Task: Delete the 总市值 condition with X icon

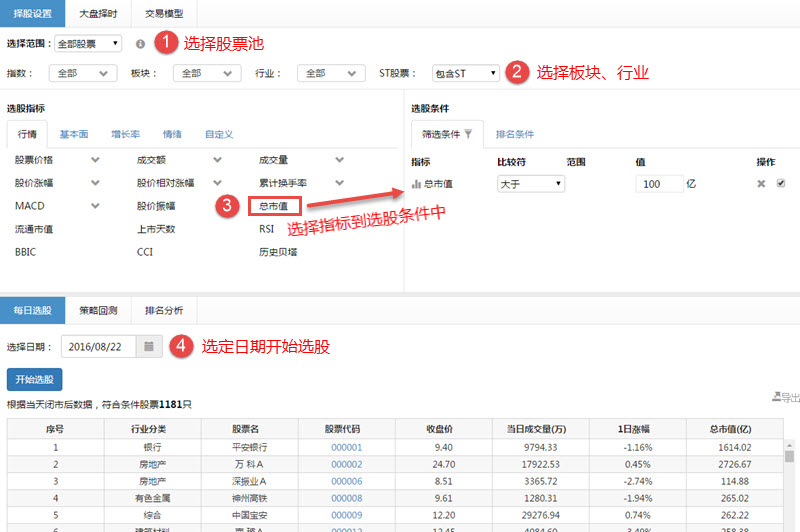Action: 761,184
